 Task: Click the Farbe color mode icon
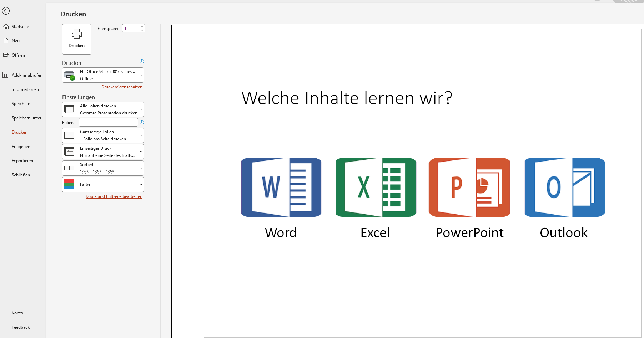pos(70,184)
